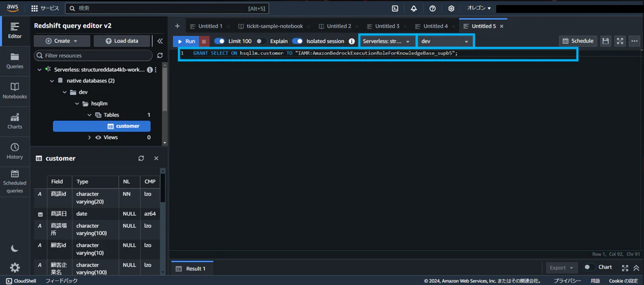Open the dev database dropdown
644x285 pixels.
(x=445, y=41)
